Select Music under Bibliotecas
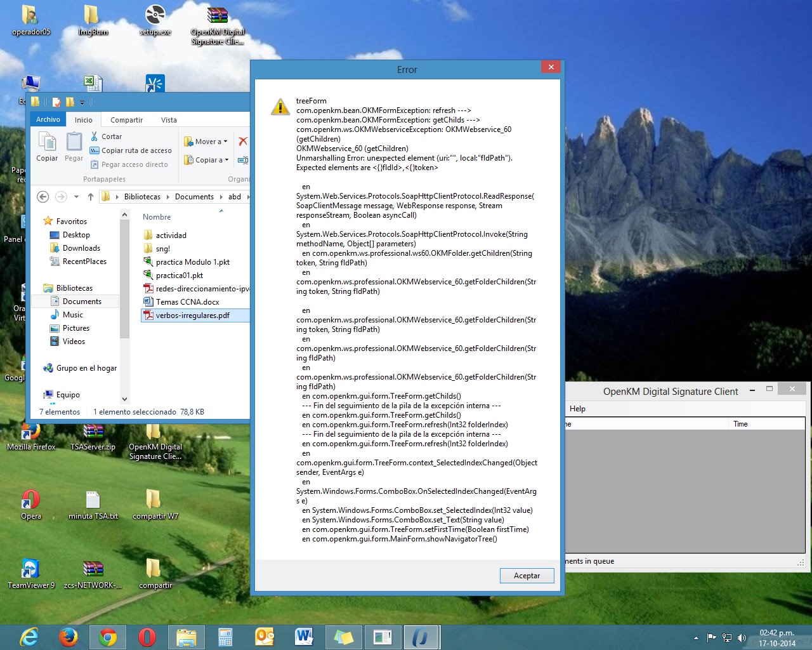 pos(72,315)
